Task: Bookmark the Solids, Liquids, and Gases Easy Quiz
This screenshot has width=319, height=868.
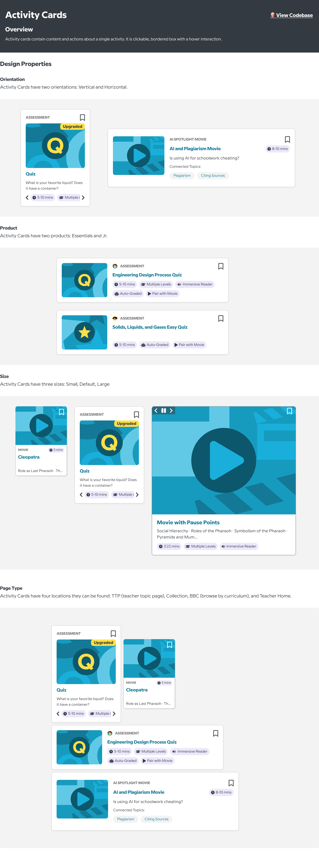Action: [221, 318]
